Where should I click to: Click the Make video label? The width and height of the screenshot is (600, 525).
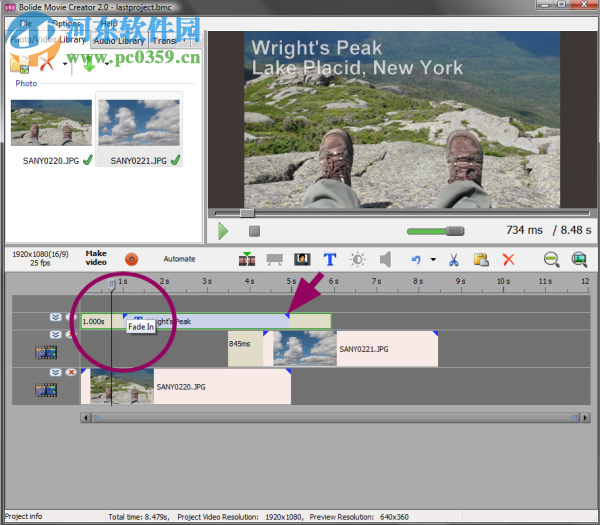click(x=96, y=258)
